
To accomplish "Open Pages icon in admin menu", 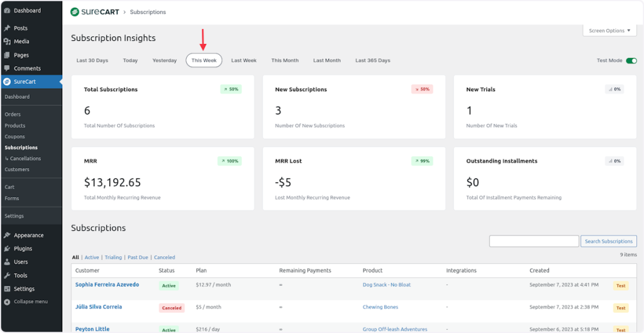I will (7, 55).
